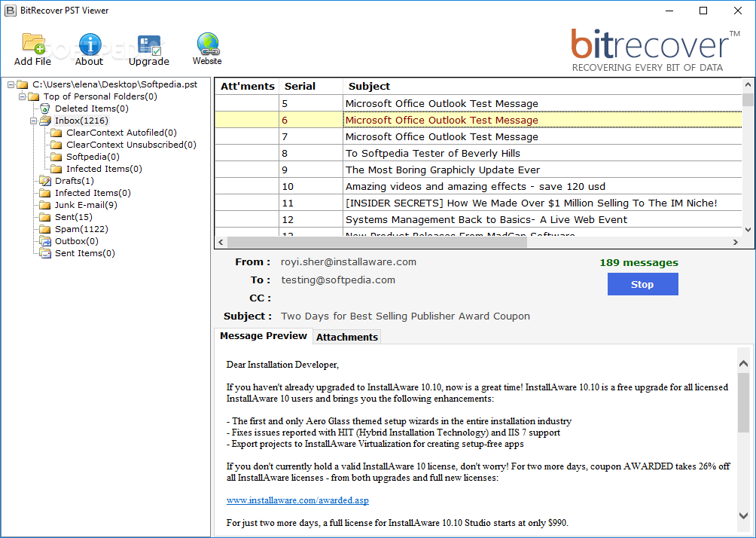Select 'To Softpedia Tester of Beverly Hills'
The height and width of the screenshot is (538, 756).
(478, 154)
